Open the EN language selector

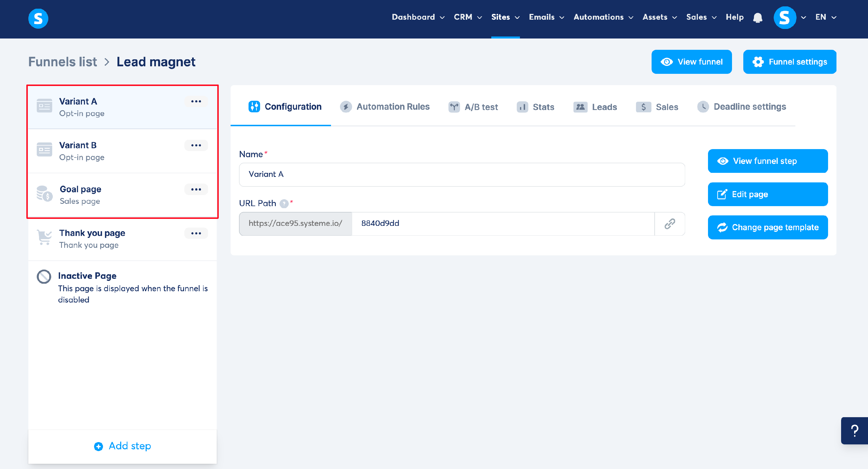825,17
